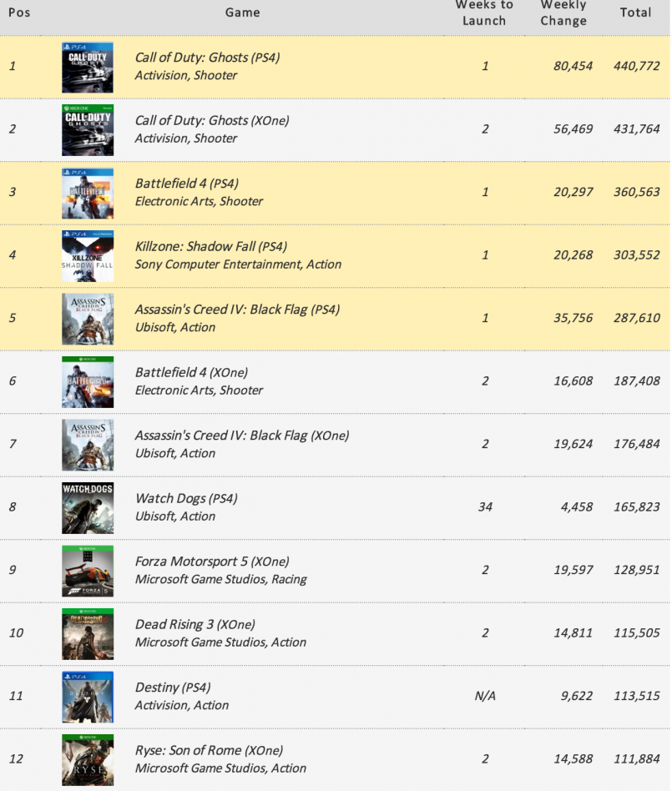Click the Game column header

243,13
